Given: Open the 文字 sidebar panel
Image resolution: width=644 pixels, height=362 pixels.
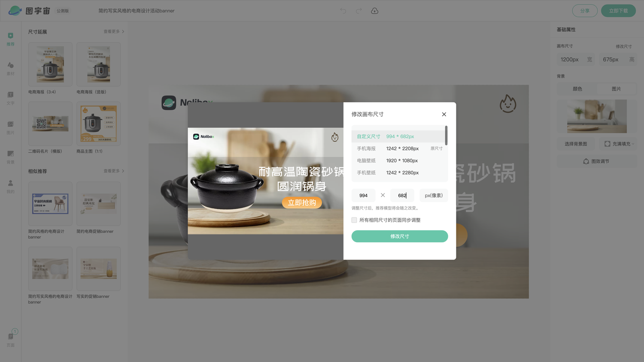Looking at the screenshot, I should [x=11, y=98].
